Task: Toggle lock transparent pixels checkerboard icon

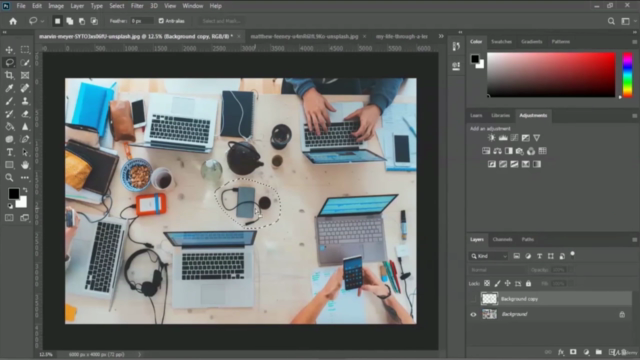Action: (487, 283)
